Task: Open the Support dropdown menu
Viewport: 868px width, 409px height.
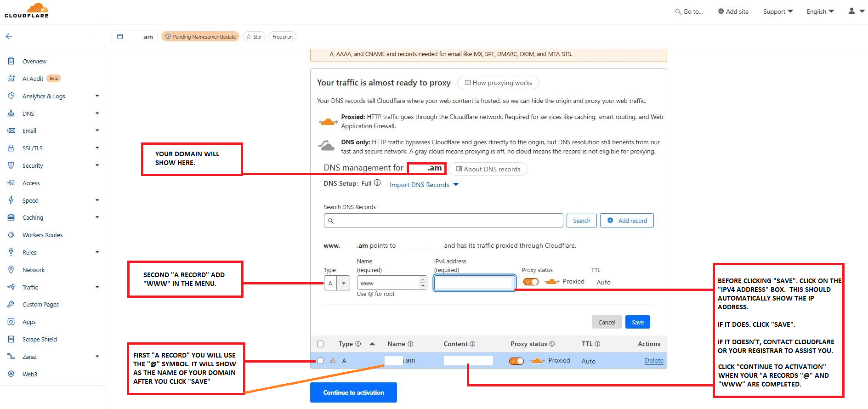Action: point(778,11)
